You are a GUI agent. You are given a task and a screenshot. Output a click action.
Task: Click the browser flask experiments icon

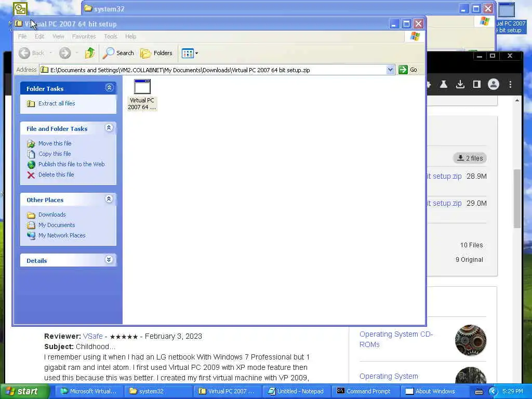click(444, 84)
